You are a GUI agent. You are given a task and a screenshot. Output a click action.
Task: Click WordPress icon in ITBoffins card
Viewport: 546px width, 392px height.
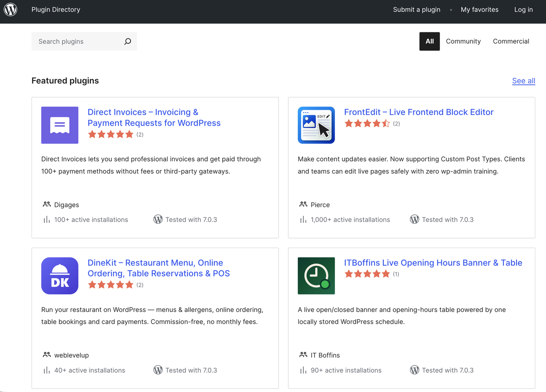pos(415,370)
